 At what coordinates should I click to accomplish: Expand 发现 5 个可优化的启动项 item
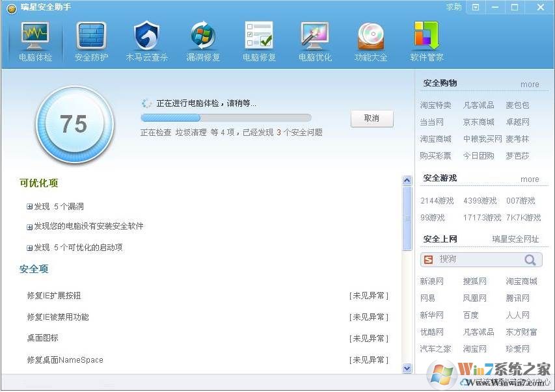29,248
